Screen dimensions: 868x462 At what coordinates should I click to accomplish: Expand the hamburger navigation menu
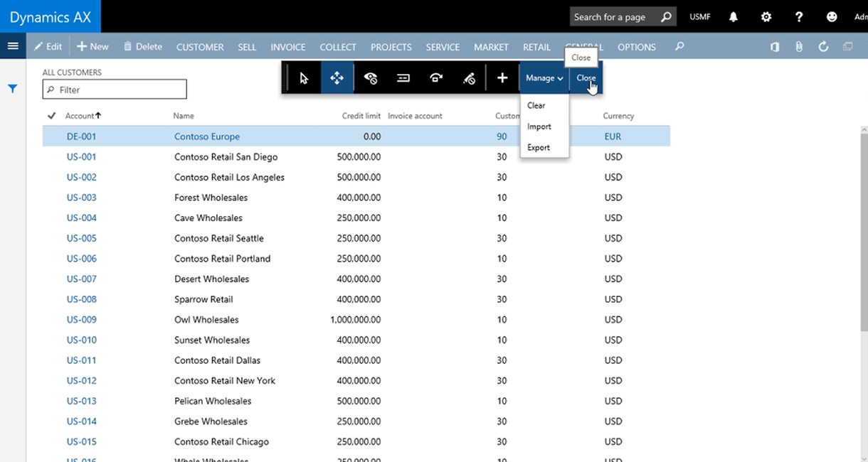(13, 46)
